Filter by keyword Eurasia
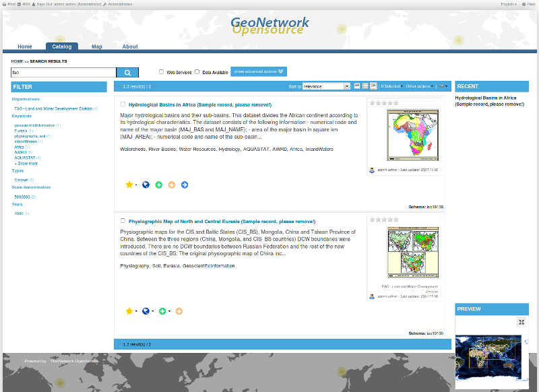 (x=21, y=131)
